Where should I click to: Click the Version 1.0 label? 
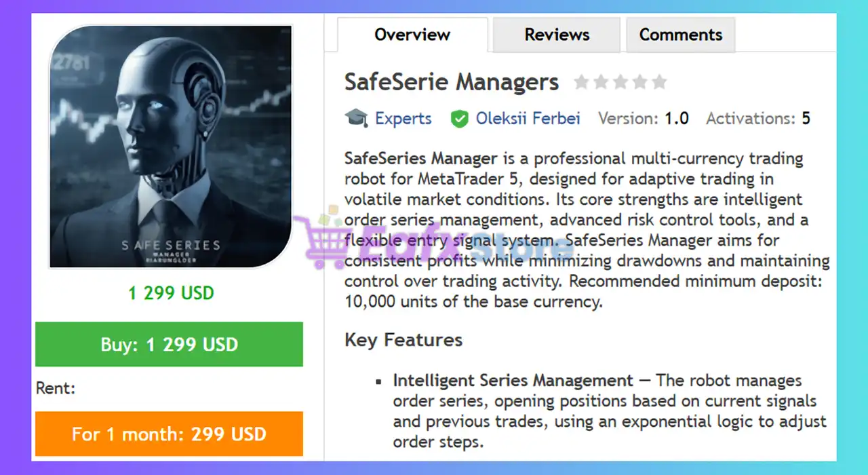coord(643,119)
